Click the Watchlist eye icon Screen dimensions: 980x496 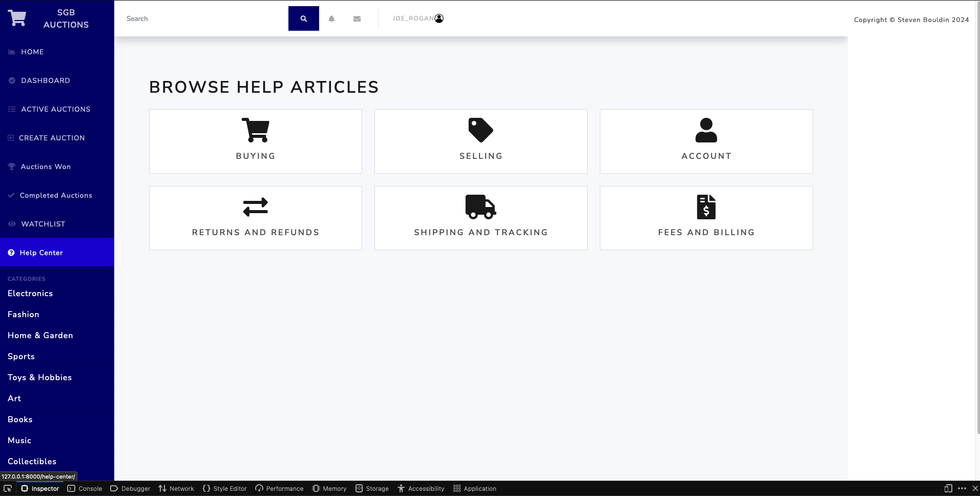[12, 224]
